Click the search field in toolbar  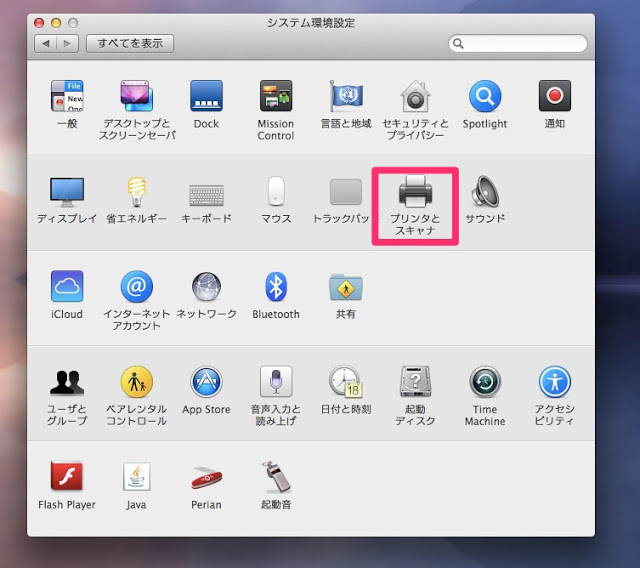pyautogui.click(x=518, y=43)
